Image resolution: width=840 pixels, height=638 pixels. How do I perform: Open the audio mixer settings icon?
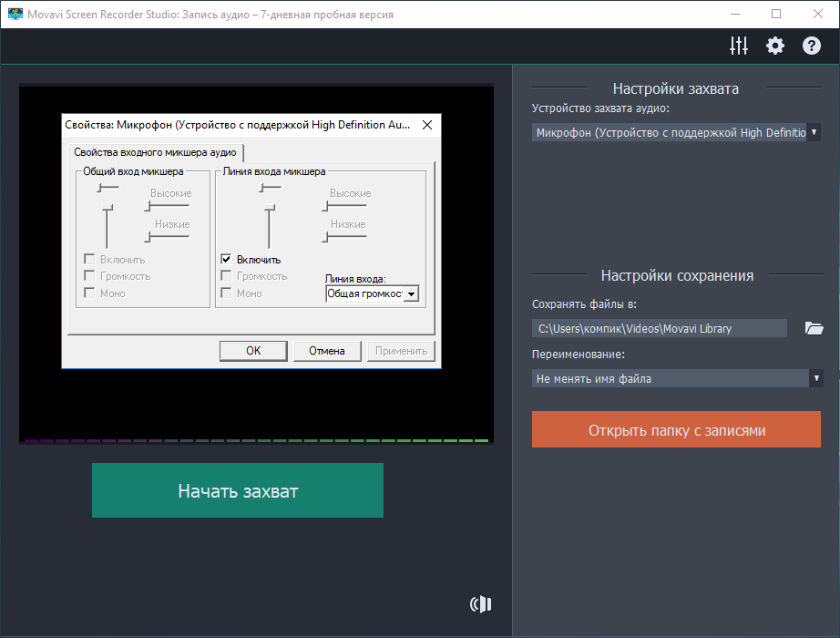(x=738, y=46)
